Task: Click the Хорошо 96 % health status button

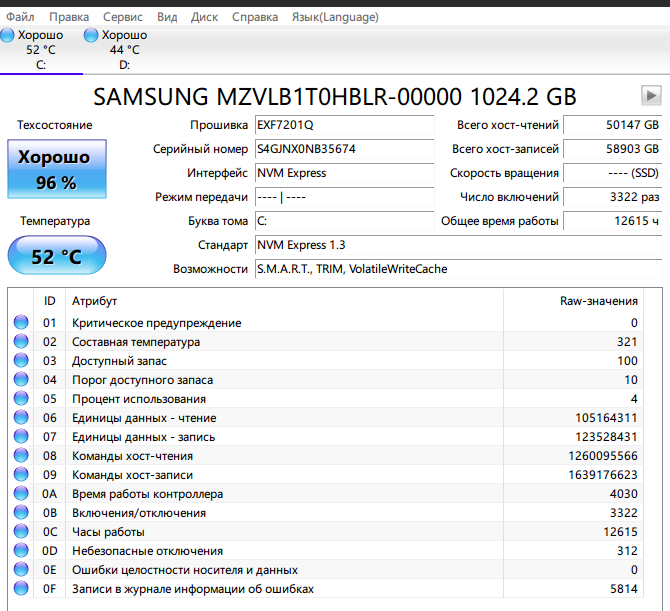Action: tap(57, 169)
